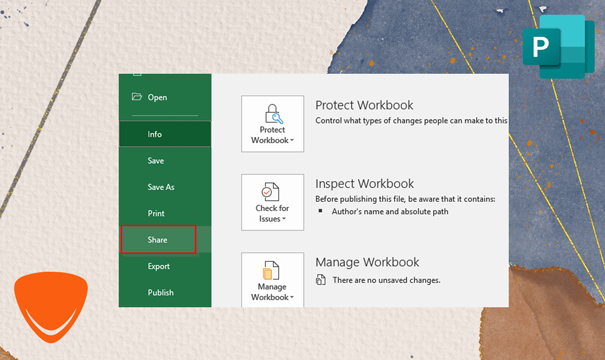The width and height of the screenshot is (605, 360).
Task: Select Export in the sidebar
Action: tap(165, 266)
